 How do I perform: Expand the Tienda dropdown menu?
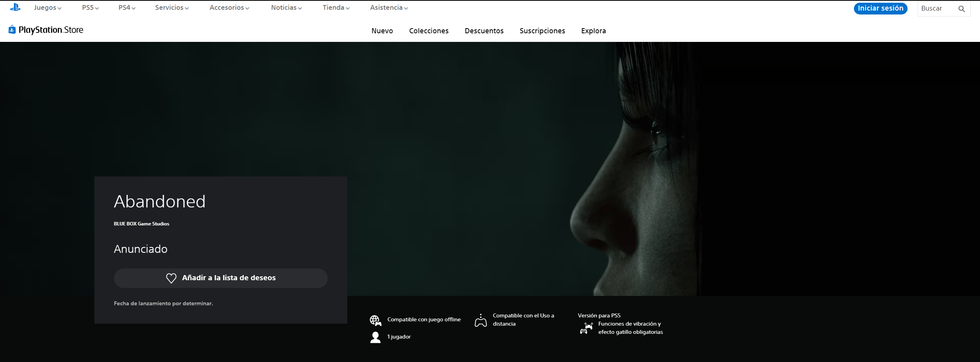[336, 8]
